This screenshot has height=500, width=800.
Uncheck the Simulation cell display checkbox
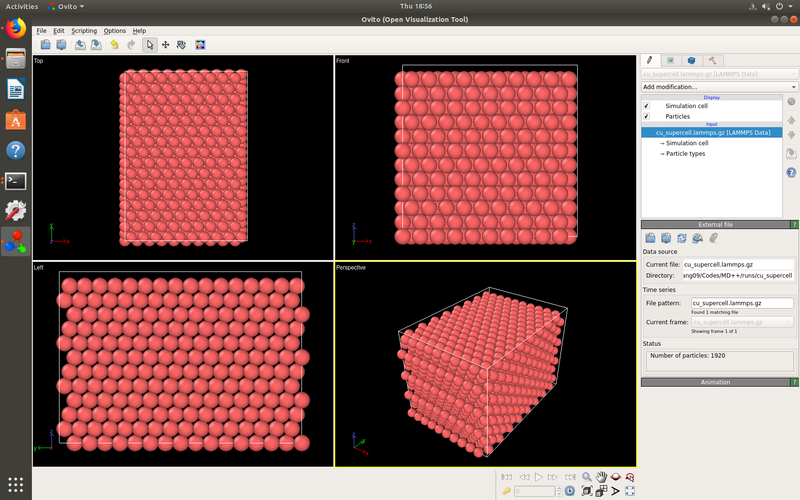[646, 106]
